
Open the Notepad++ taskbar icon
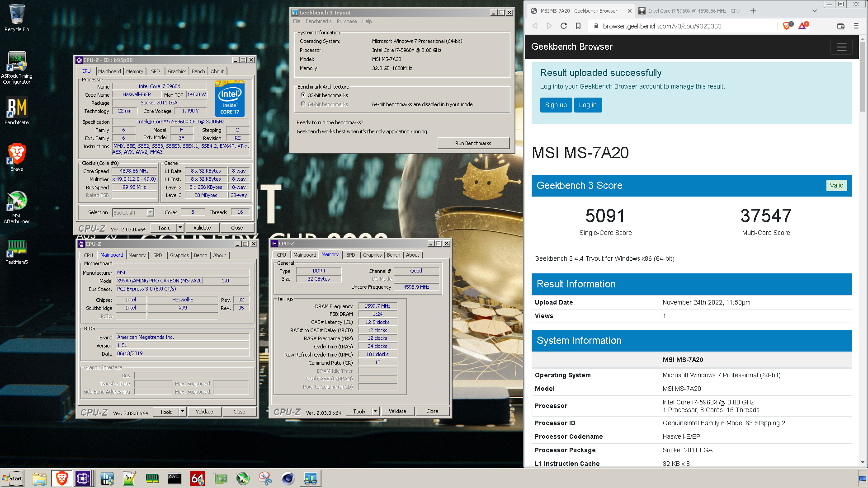pyautogui.click(x=129, y=479)
